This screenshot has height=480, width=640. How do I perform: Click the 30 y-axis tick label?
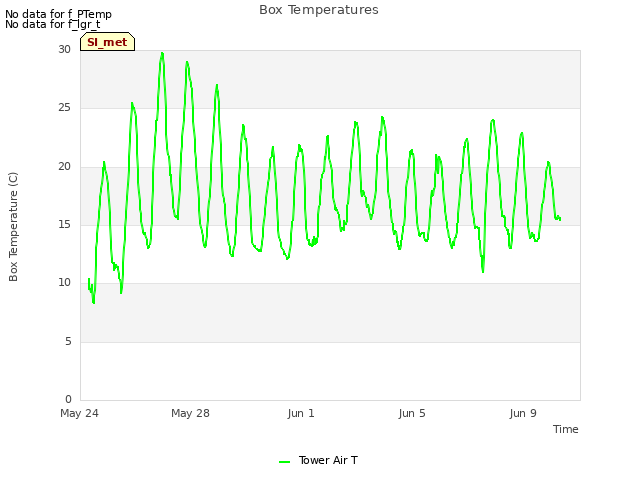point(64,49)
